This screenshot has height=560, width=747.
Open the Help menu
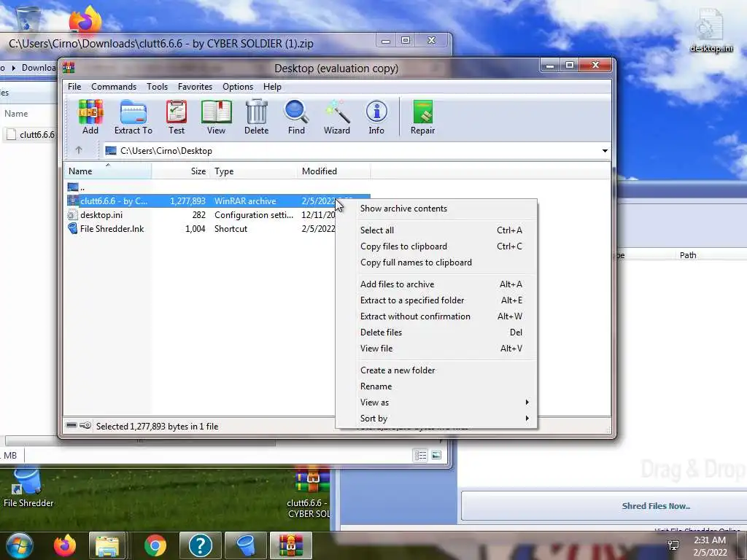tap(272, 87)
